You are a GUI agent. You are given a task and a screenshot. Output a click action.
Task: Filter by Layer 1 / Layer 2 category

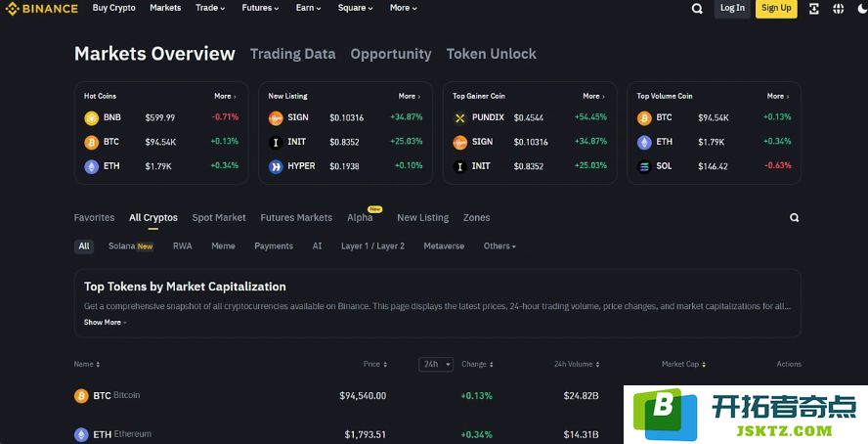click(372, 246)
